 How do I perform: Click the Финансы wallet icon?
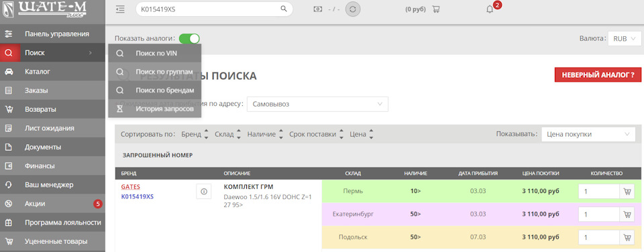coord(8,166)
